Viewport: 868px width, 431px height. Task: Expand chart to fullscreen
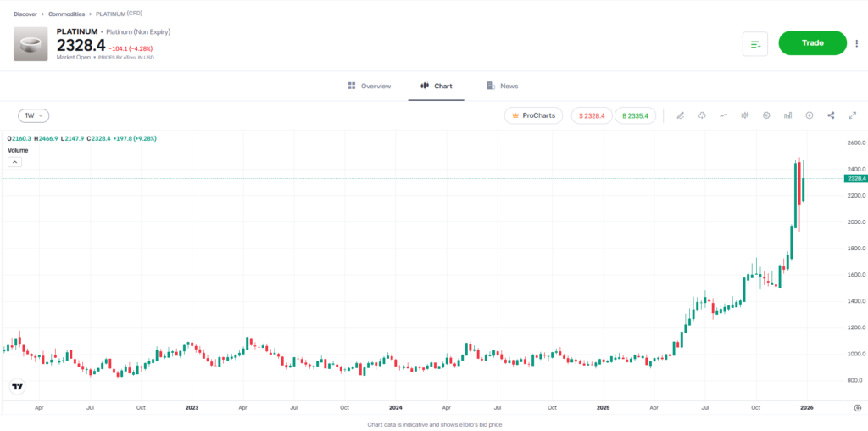coord(852,115)
